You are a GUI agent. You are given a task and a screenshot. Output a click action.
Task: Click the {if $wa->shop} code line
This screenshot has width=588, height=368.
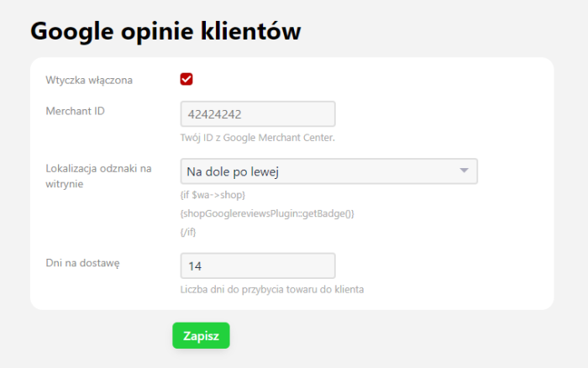pyautogui.click(x=213, y=195)
